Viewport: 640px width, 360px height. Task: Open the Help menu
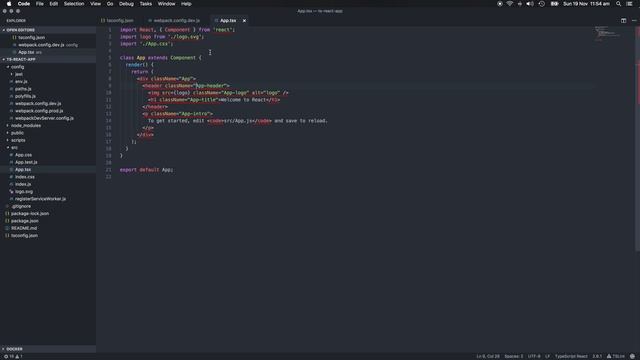[x=186, y=4]
